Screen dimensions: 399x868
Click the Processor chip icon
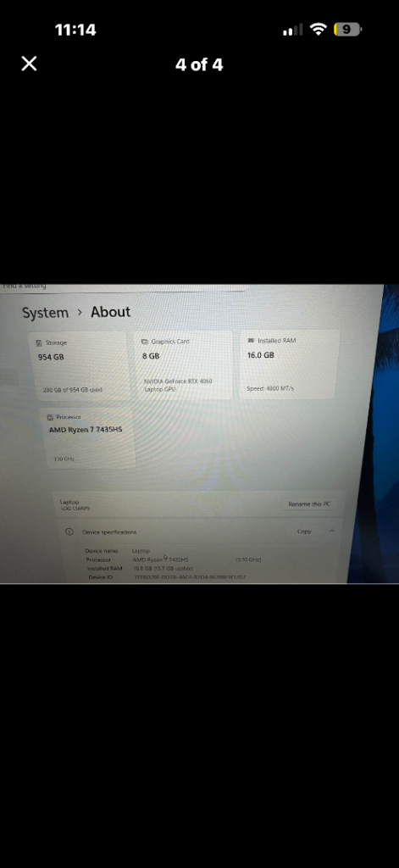[x=50, y=417]
